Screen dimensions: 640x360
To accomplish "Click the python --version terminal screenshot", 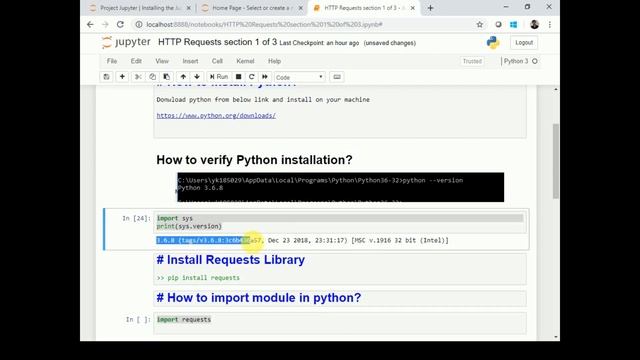I will pos(340,187).
